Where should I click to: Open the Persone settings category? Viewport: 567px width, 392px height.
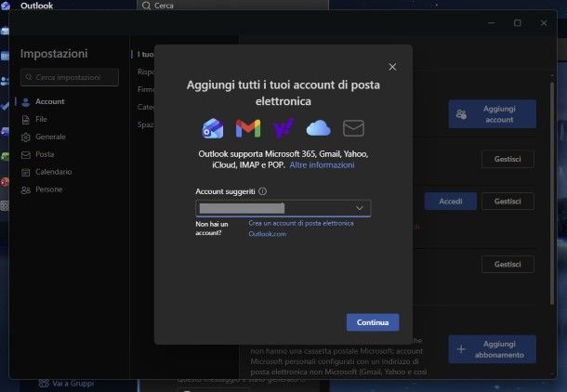51,189
